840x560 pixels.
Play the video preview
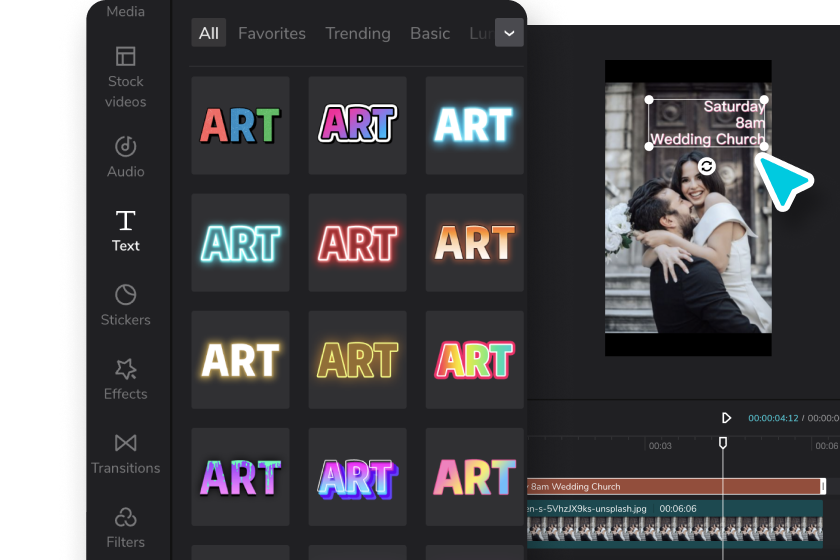726,417
